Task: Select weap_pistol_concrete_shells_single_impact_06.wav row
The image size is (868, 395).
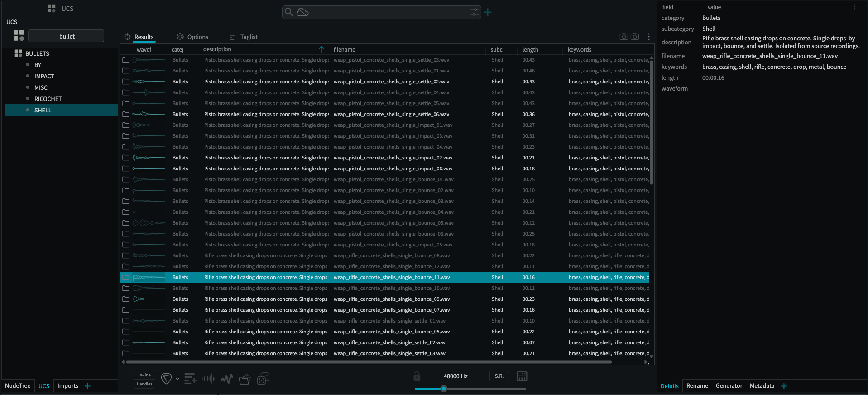Action: tap(385, 169)
